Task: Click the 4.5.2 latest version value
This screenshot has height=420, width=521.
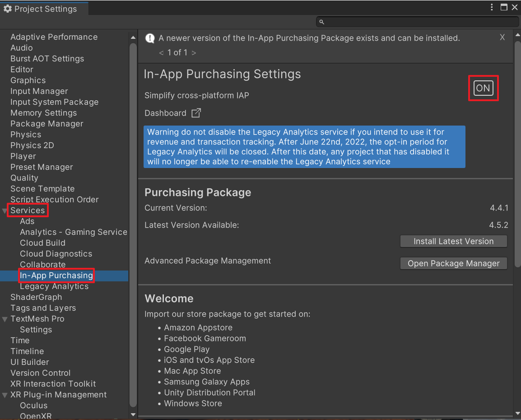Action: pyautogui.click(x=498, y=225)
